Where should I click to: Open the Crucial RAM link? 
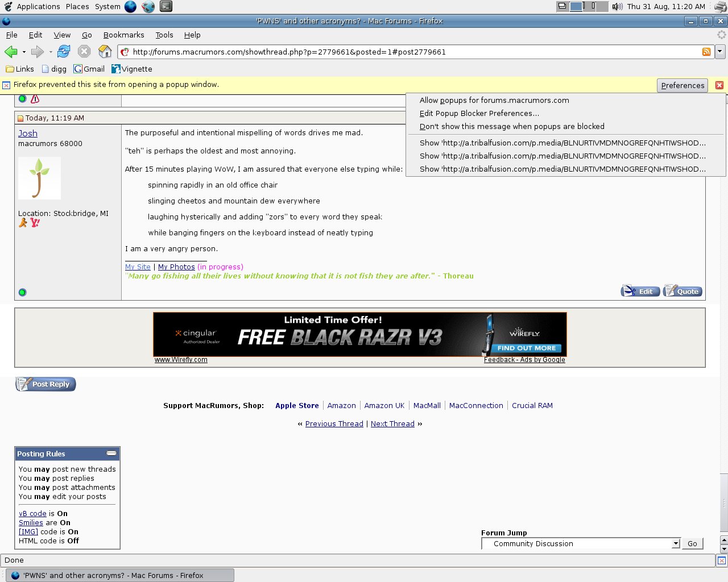[532, 405]
